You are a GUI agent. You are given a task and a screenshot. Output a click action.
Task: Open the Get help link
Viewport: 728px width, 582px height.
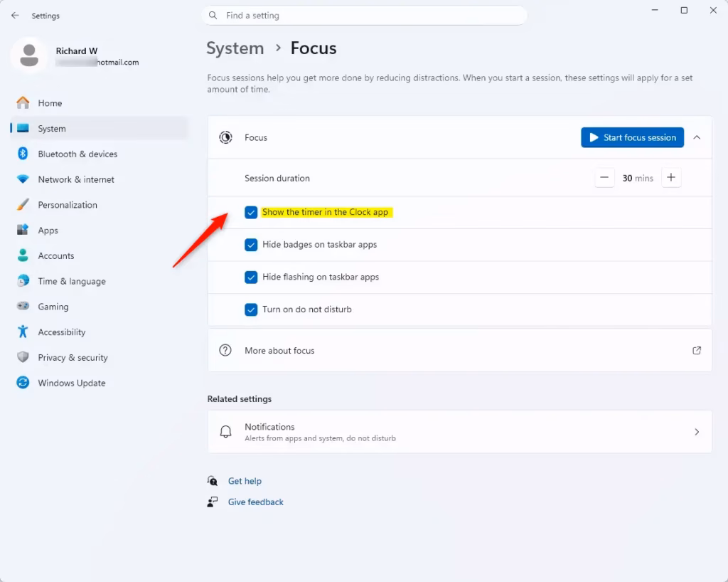[245, 481]
